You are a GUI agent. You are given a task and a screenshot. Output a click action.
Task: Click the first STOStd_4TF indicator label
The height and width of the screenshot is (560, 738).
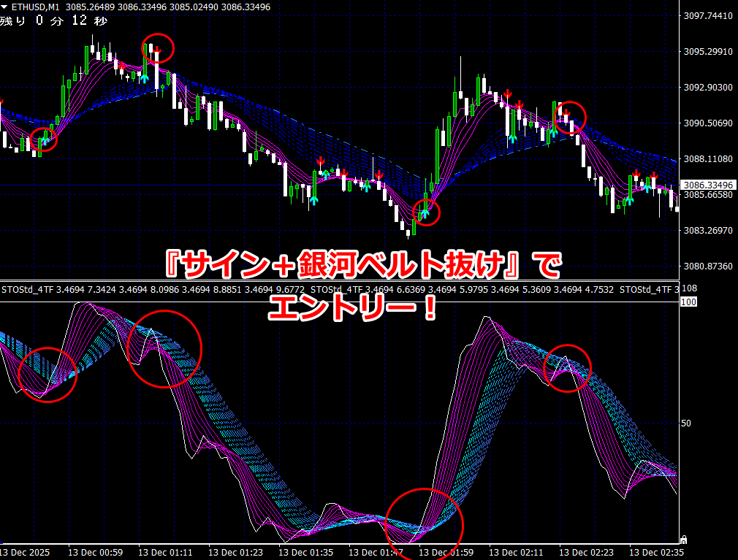pos(28,290)
